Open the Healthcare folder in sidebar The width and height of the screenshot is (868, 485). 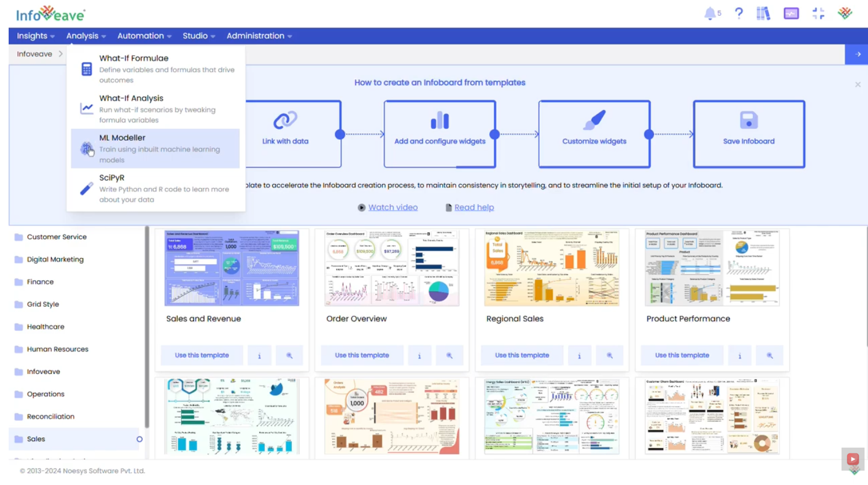tap(45, 327)
